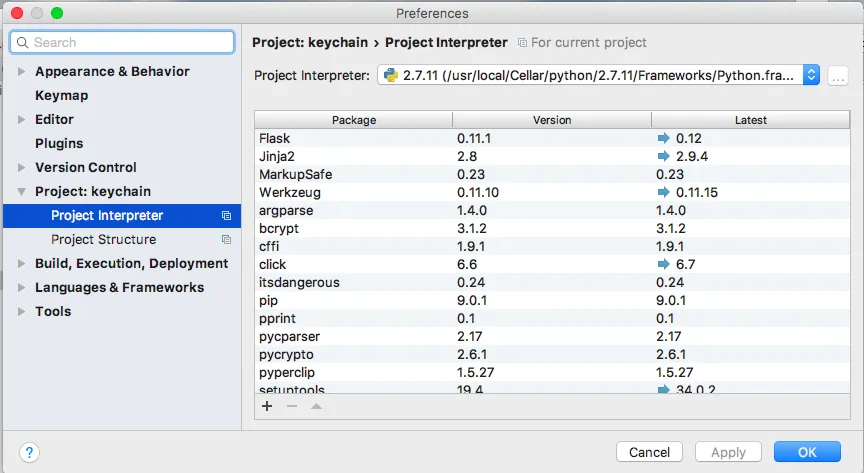Open the Project Interpreter dropdown
Viewport: 864px width, 473px height.
tap(811, 75)
